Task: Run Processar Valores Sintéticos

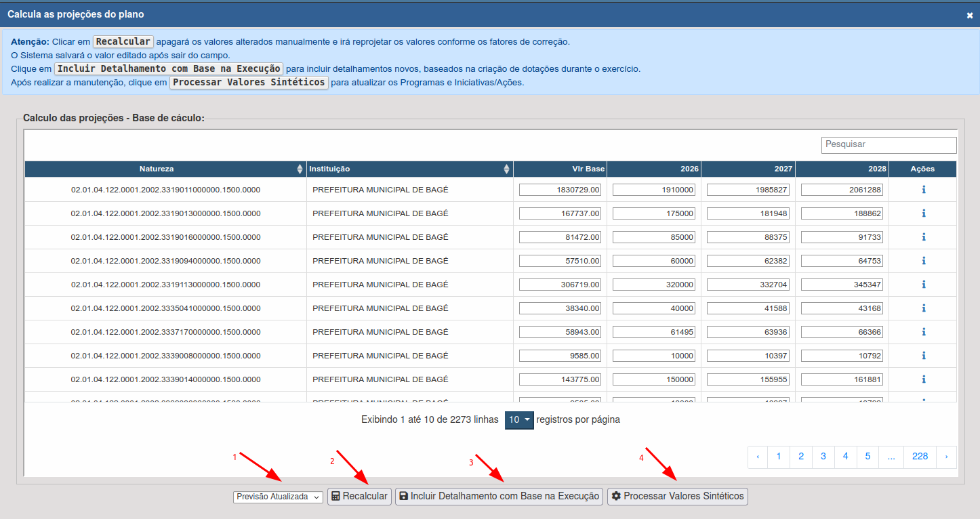Action: (678, 497)
